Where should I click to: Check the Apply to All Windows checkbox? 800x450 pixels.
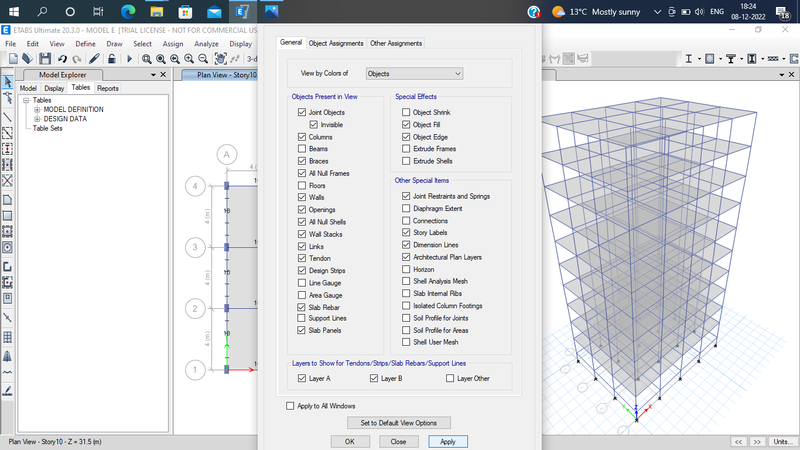click(x=290, y=406)
